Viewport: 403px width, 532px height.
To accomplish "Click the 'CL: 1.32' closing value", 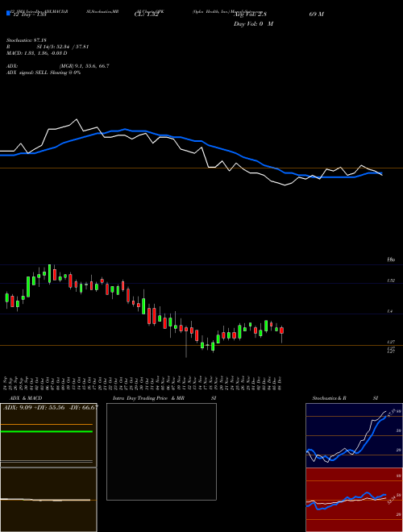I will click(146, 15).
